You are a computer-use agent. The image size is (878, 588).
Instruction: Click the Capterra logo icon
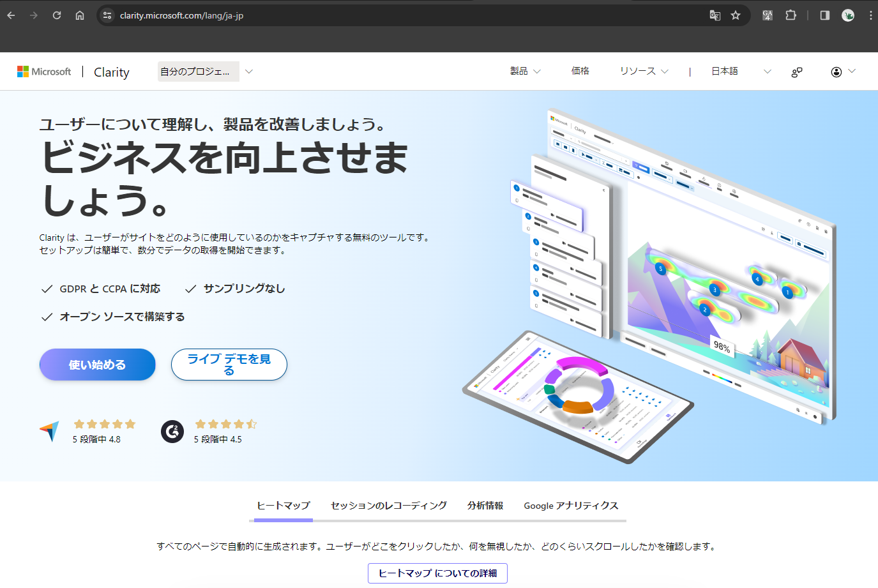point(49,432)
